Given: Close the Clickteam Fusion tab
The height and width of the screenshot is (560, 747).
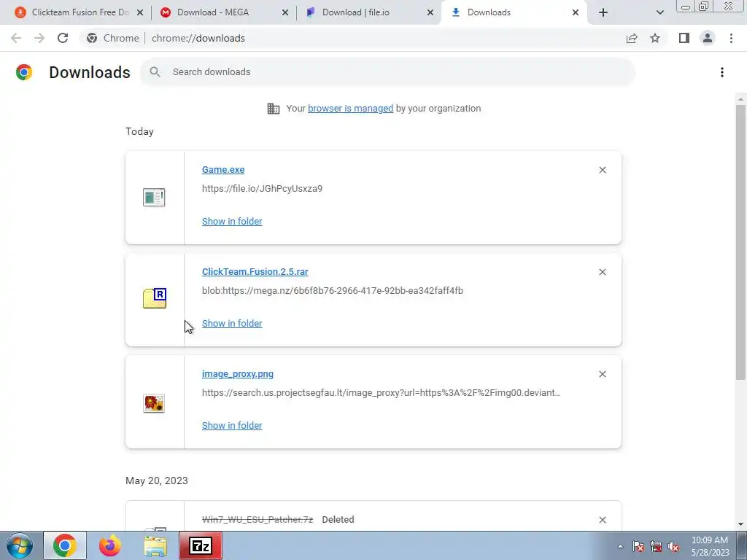Looking at the screenshot, I should (x=140, y=13).
